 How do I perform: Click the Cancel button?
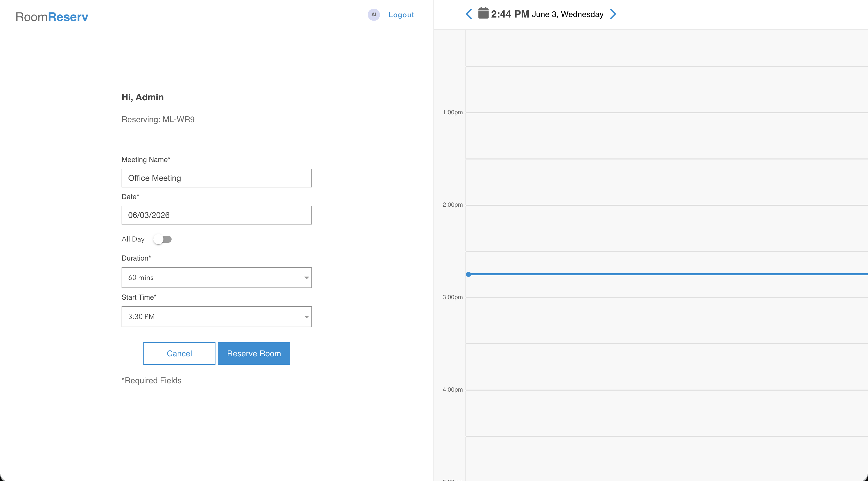[x=179, y=354]
